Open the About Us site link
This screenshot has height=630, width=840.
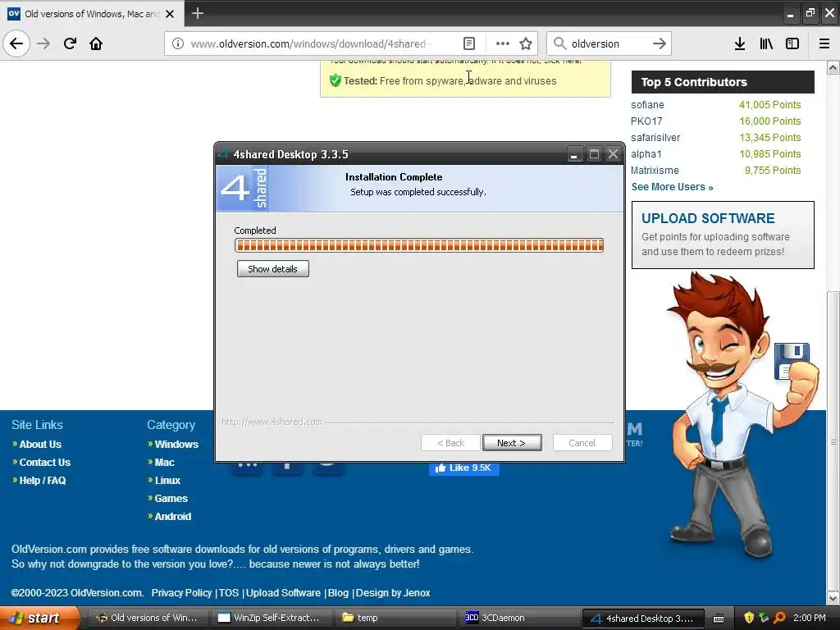coord(40,444)
